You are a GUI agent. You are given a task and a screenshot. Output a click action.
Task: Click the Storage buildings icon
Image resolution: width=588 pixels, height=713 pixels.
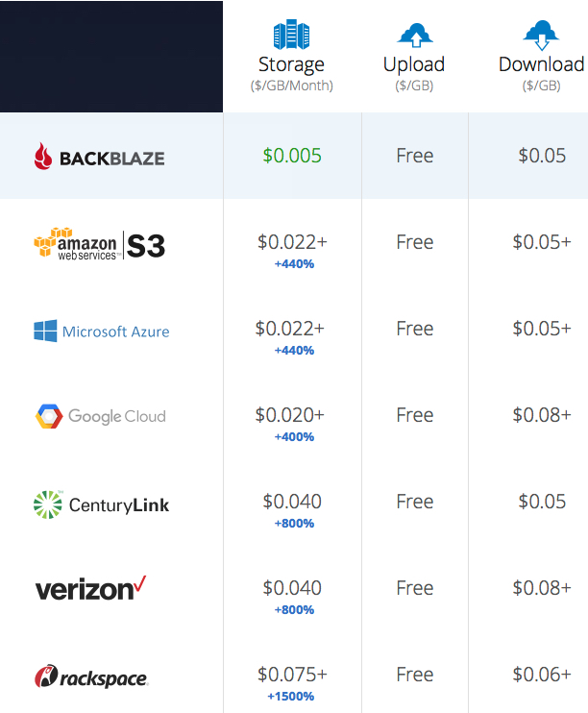click(x=291, y=34)
